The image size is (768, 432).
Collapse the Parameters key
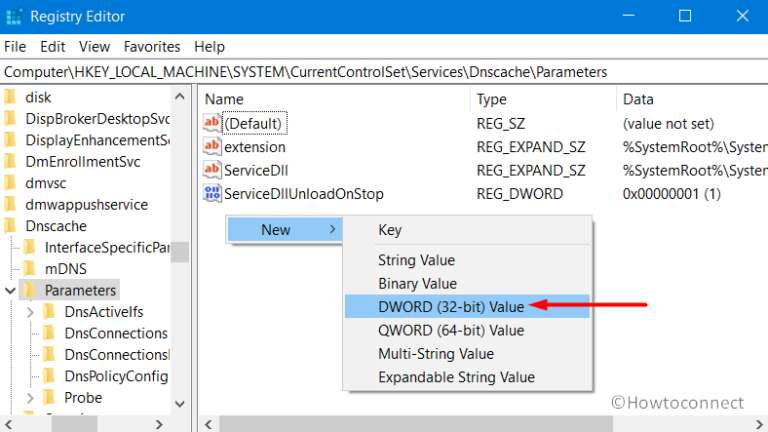pyautogui.click(x=10, y=290)
